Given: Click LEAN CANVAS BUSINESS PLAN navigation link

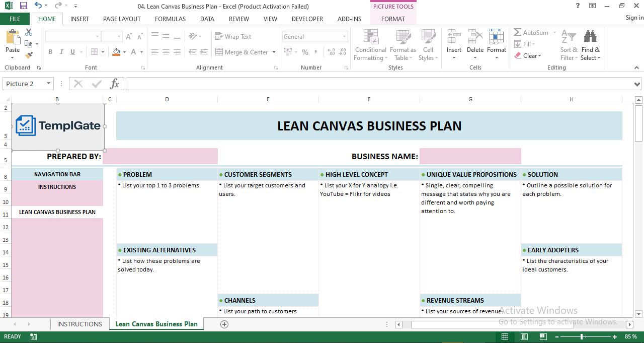Looking at the screenshot, I should [57, 212].
